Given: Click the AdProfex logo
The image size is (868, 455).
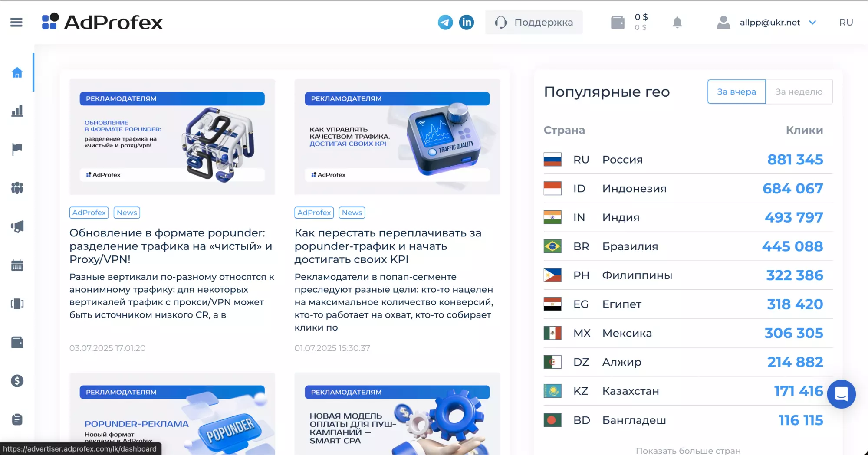Looking at the screenshot, I should 102,22.
